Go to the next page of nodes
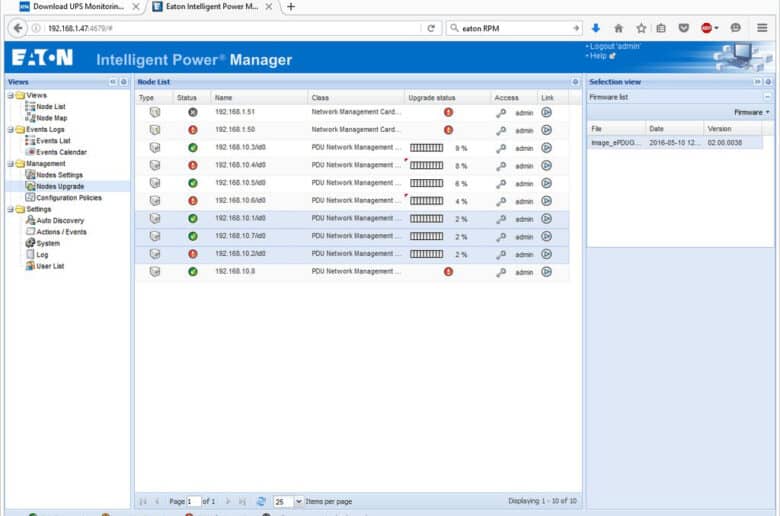This screenshot has width=780, height=516. click(228, 501)
